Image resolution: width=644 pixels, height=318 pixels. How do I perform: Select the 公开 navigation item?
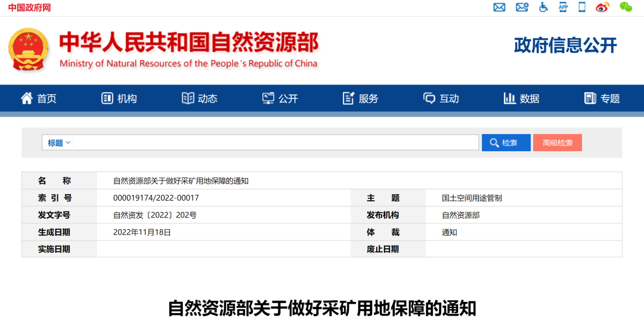[x=280, y=99]
